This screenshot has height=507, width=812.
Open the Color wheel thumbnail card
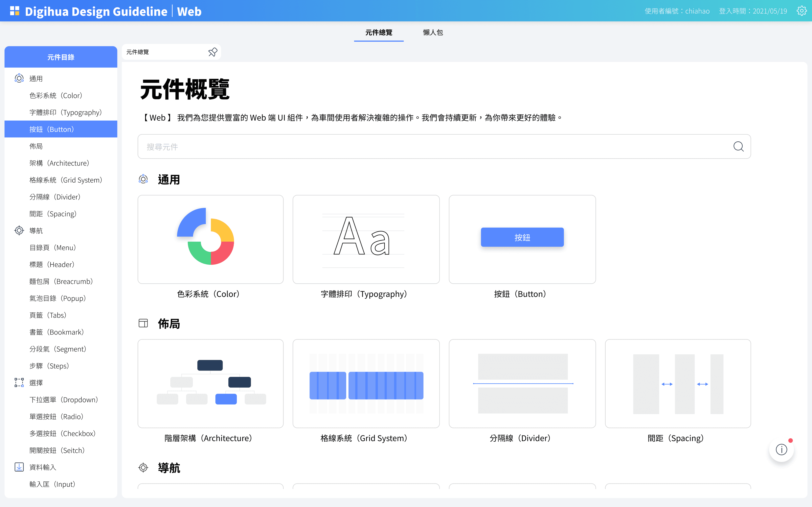[x=210, y=239]
